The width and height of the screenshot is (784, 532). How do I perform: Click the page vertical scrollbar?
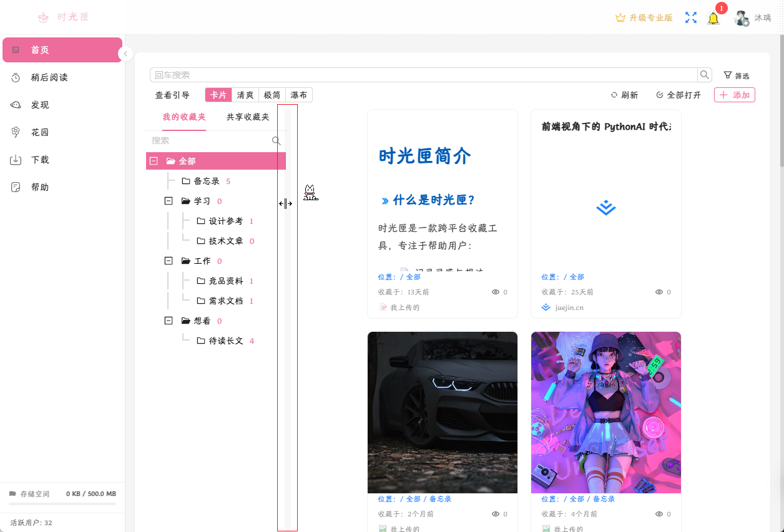coord(782,100)
